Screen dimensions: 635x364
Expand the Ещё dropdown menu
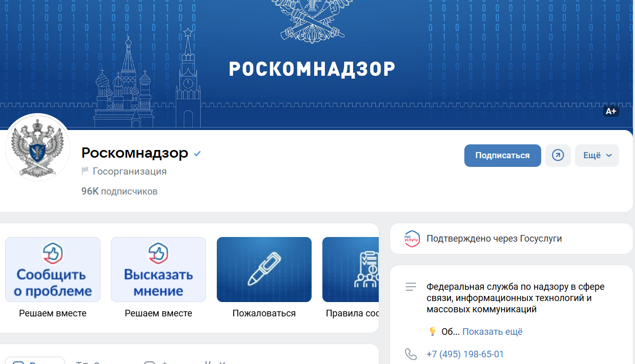[597, 156]
